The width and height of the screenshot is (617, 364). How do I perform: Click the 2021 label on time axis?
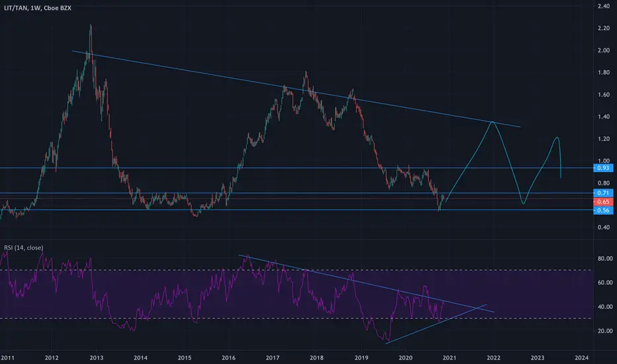coord(450,357)
